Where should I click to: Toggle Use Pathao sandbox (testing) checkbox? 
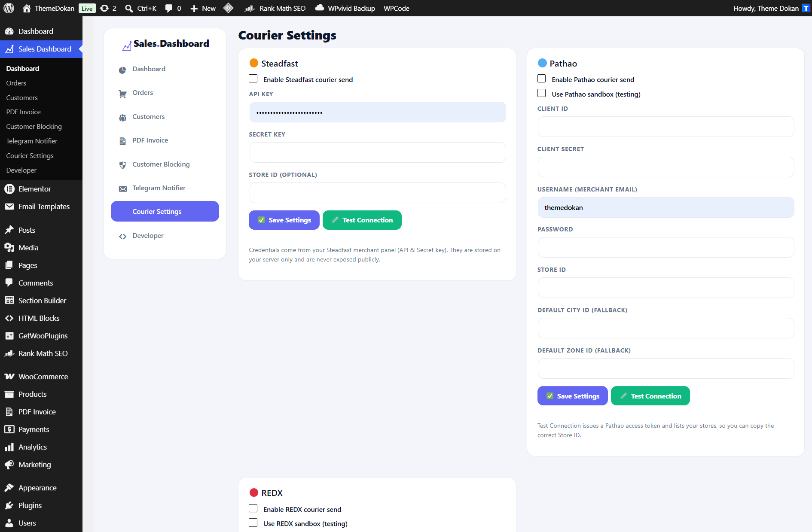542,93
